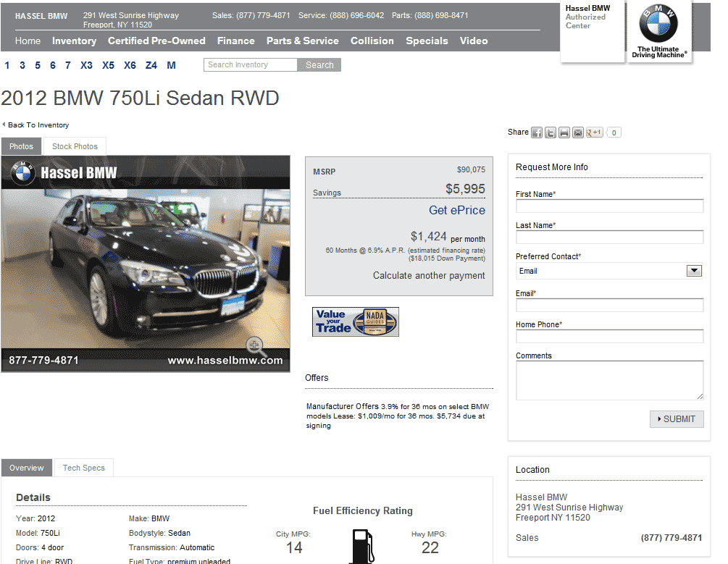Open the Finance menu
Screen dimensions: 728x564
[x=236, y=41]
